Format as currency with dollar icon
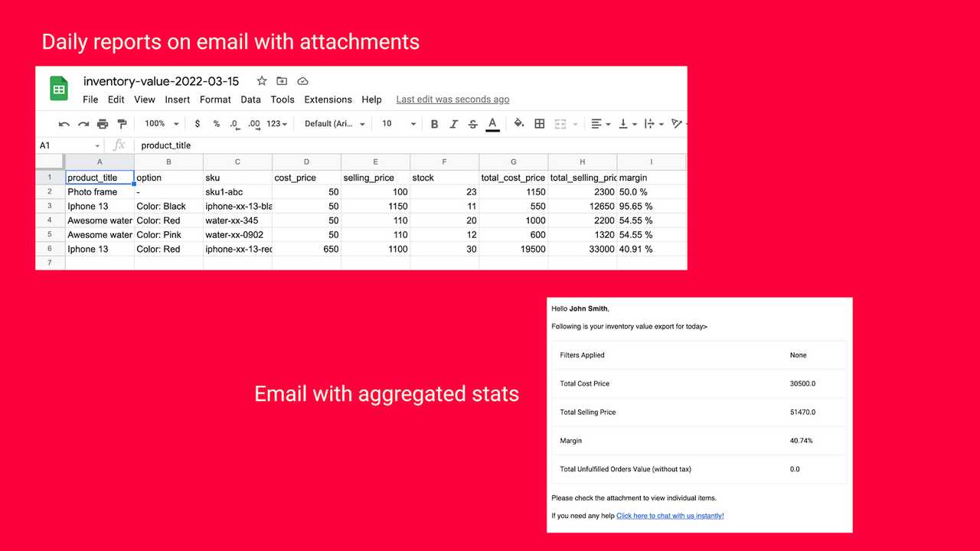Viewport: 980px width, 551px height. [x=198, y=124]
